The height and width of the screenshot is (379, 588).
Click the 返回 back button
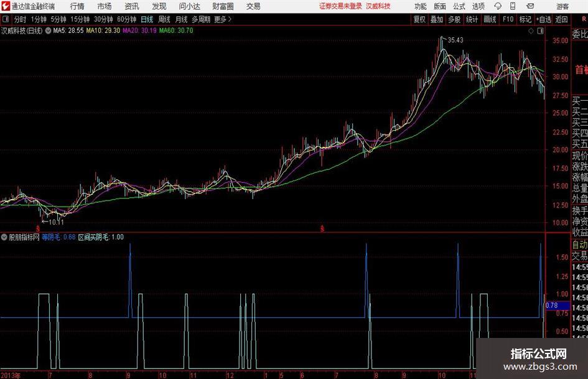(561, 19)
